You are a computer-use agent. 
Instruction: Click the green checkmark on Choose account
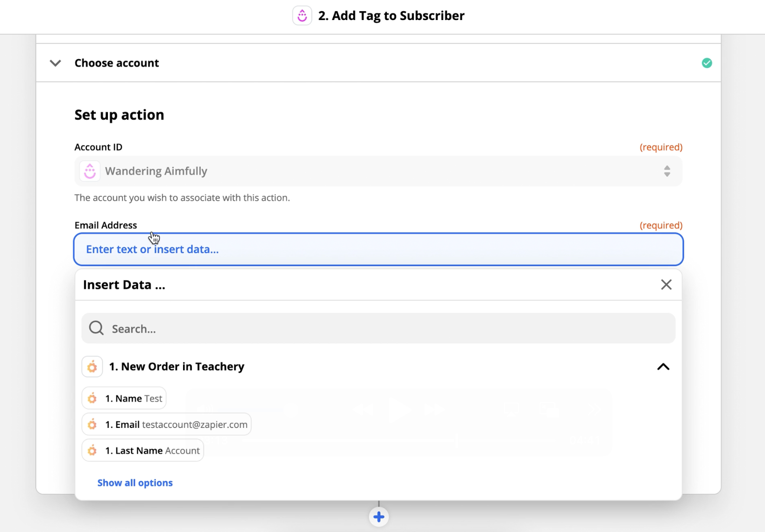[x=707, y=63]
